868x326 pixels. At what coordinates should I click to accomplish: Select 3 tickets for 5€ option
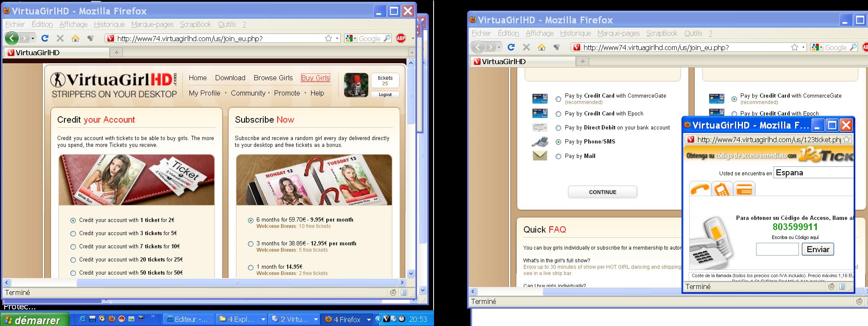pyautogui.click(x=73, y=233)
